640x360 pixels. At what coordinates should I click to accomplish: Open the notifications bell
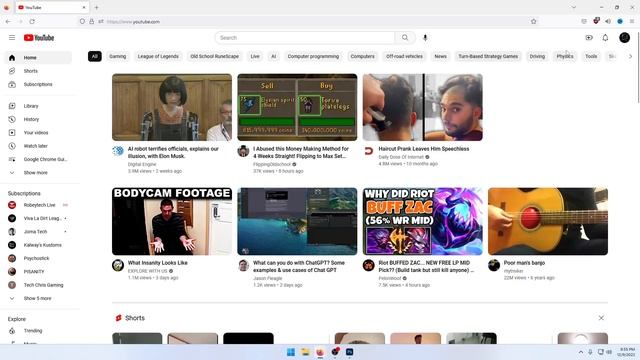pyautogui.click(x=605, y=38)
